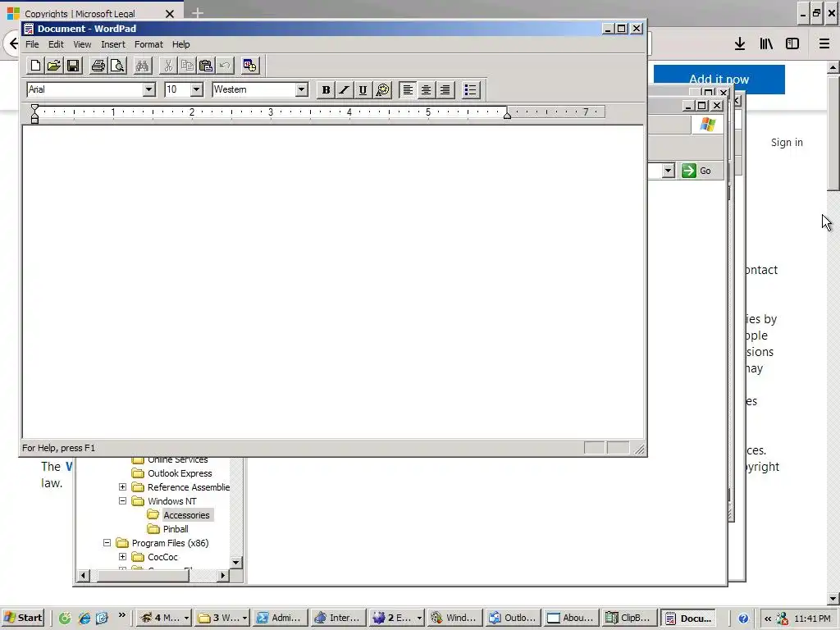Click folder tree horizontal scrollbar right arrow
The width and height of the screenshot is (840, 630).
click(x=223, y=576)
